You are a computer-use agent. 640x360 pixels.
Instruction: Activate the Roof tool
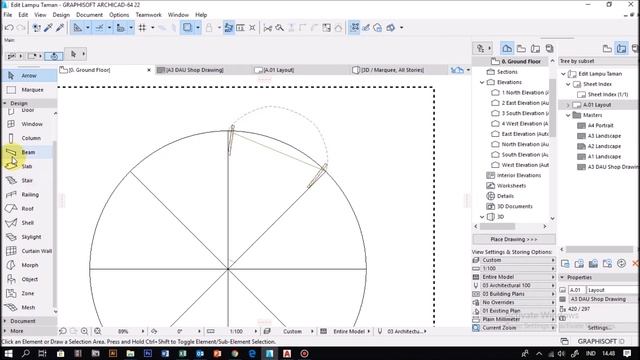29,209
